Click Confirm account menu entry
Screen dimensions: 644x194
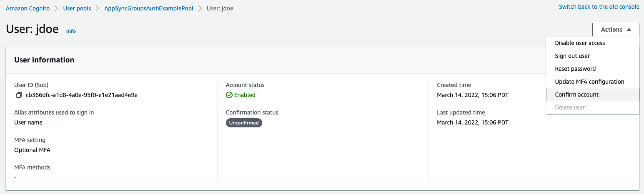click(x=576, y=95)
